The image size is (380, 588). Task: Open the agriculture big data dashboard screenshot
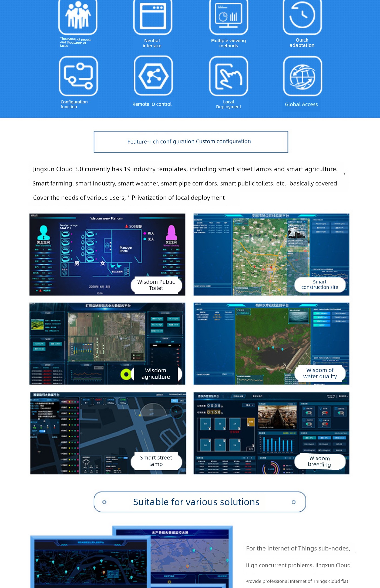107,343
